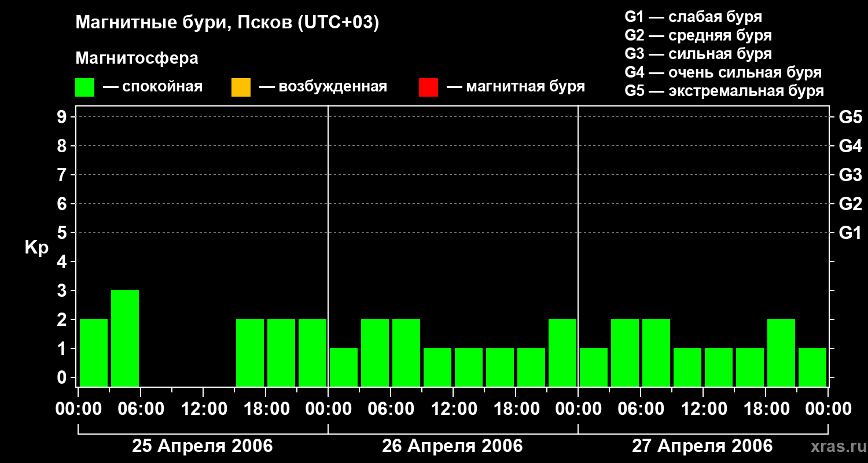Click the '26 Апреля 2006' date label
Viewport: 868px width, 463px height.
[x=453, y=446]
